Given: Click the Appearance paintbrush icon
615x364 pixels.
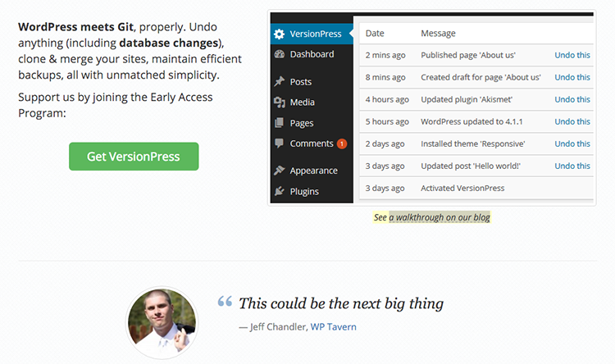Looking at the screenshot, I should [x=279, y=171].
